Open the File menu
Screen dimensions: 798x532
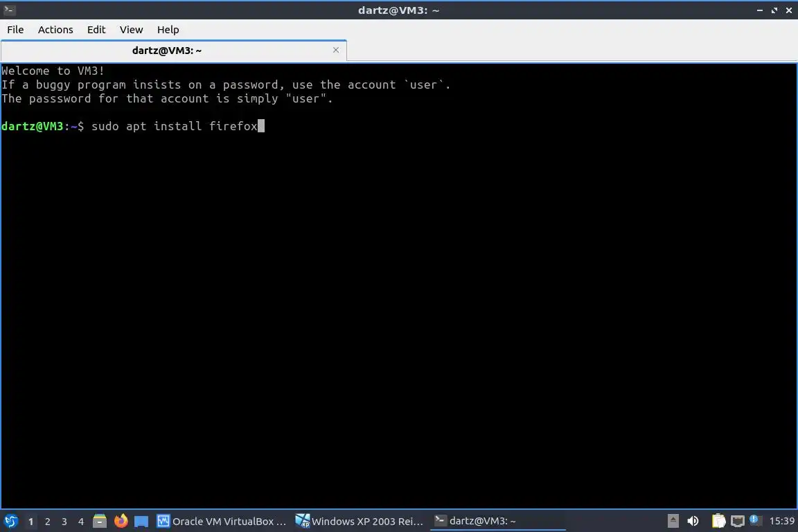[15, 30]
